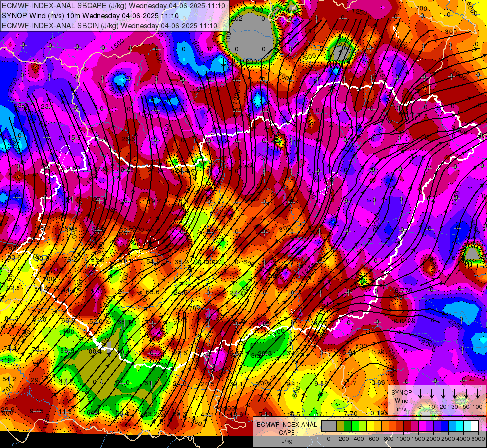Click the 7.70 CIN value
487x448 pixels.
pos(351,414)
